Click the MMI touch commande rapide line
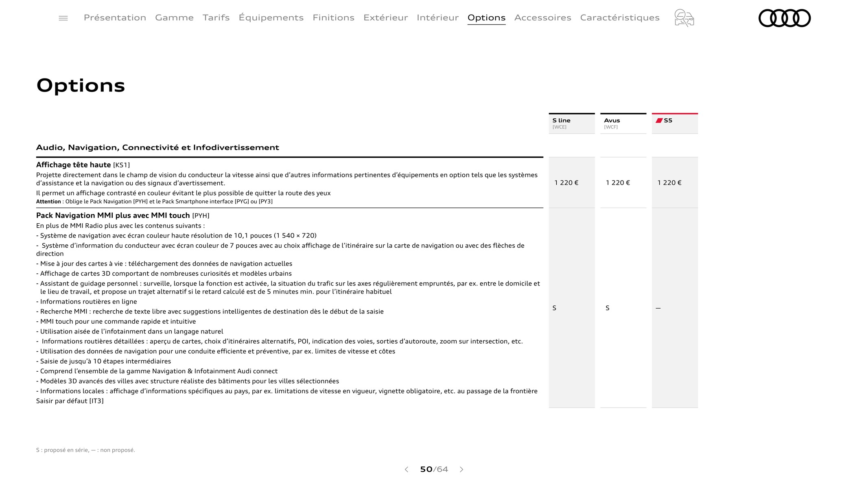Viewport: 868px width, 488px height. (x=116, y=321)
